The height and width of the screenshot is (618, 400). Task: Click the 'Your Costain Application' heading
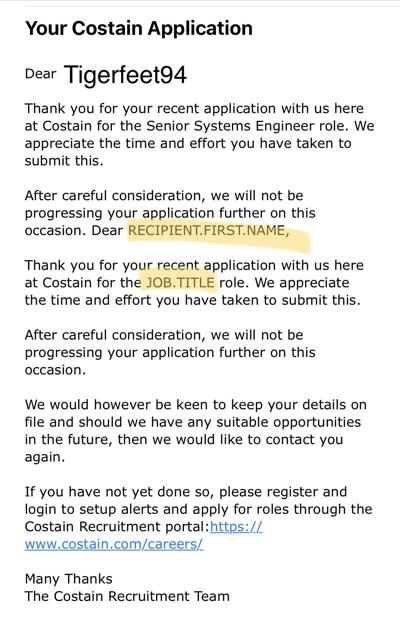[x=139, y=28]
